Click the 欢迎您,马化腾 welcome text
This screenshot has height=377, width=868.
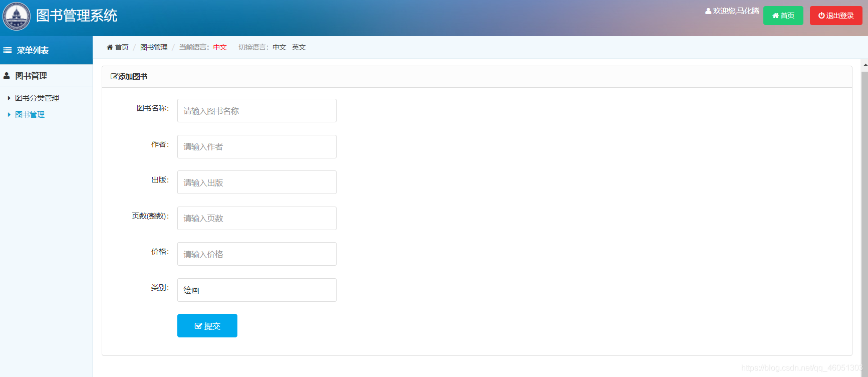point(736,11)
